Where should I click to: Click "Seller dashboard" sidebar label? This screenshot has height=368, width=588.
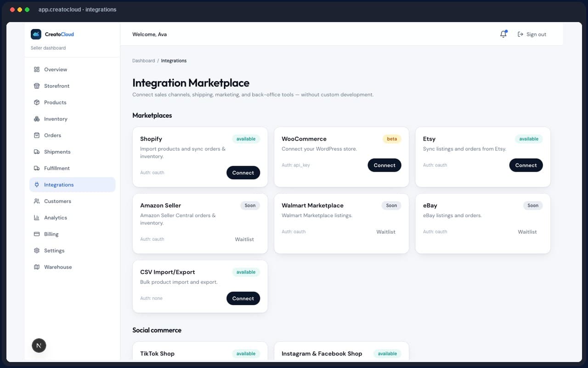click(x=48, y=48)
